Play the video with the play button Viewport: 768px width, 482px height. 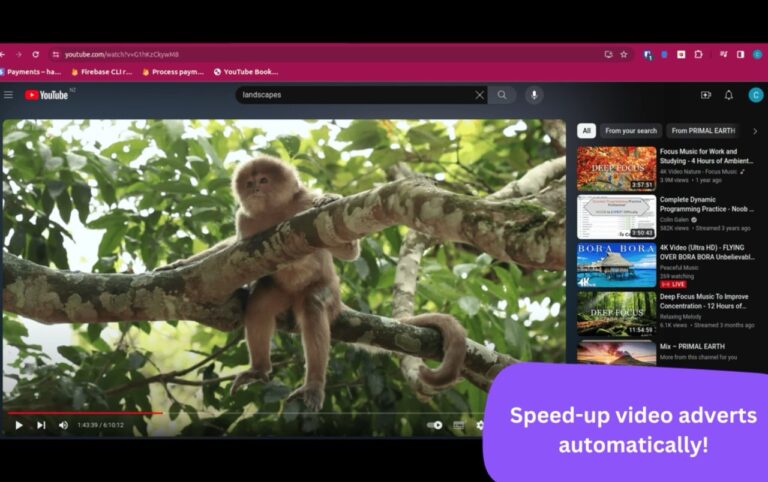[18, 425]
